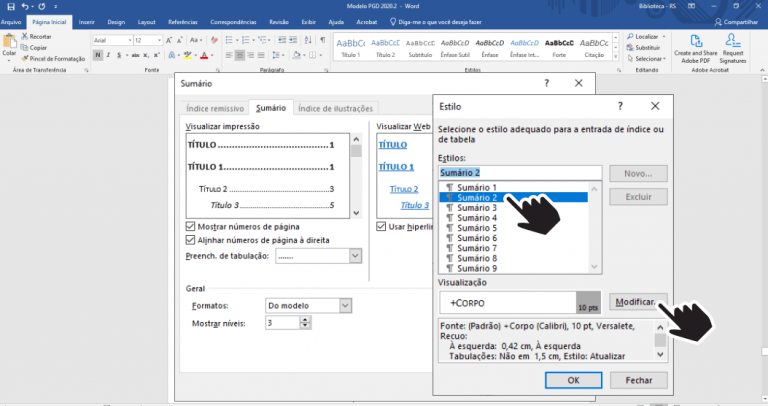This screenshot has height=406, width=768.
Task: Switch to Layout ribbon tab
Action: (x=146, y=22)
